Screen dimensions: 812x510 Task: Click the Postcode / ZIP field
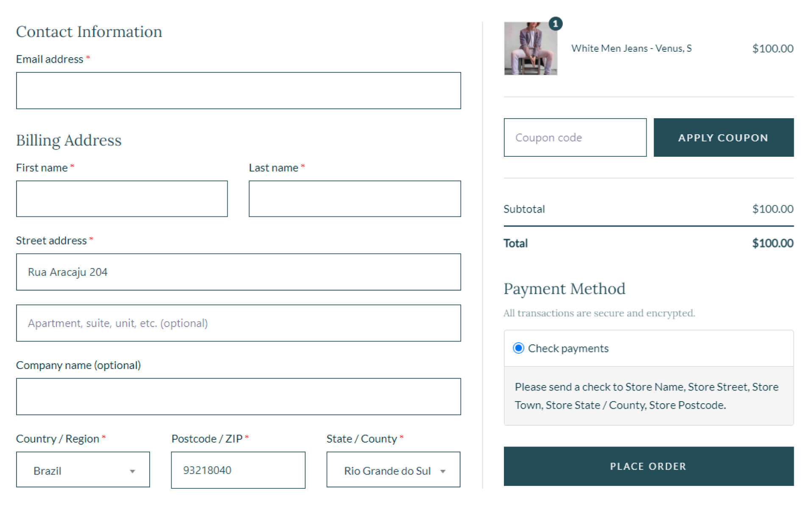click(x=238, y=470)
